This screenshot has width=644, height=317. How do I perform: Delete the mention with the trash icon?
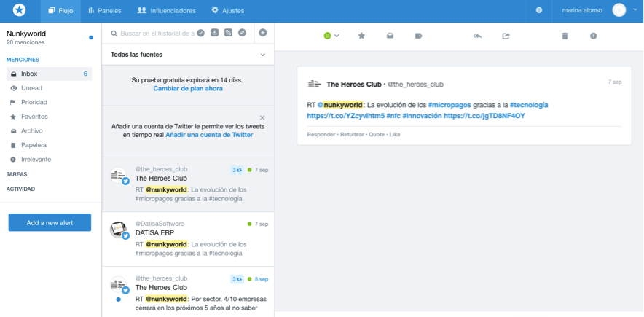565,36
